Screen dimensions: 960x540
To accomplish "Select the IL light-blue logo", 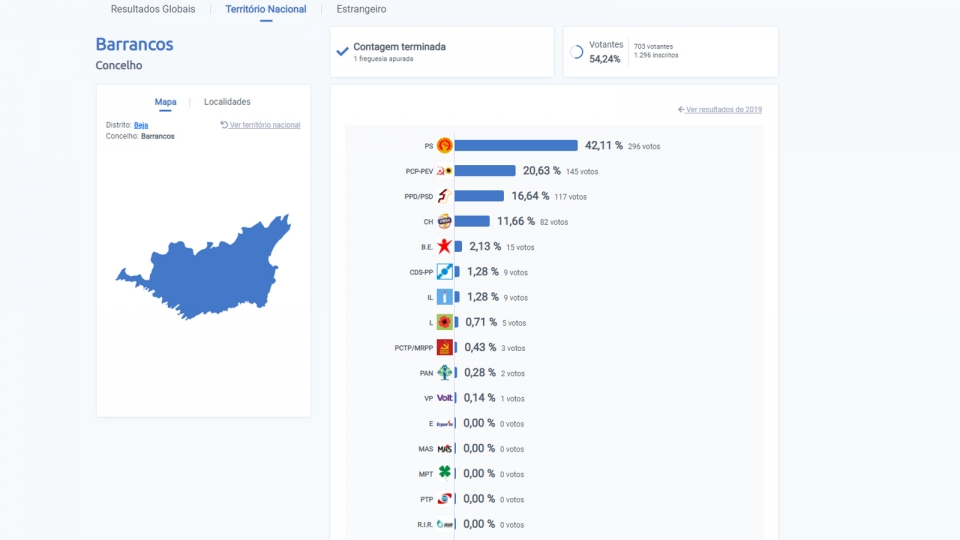I will click(x=444, y=297).
